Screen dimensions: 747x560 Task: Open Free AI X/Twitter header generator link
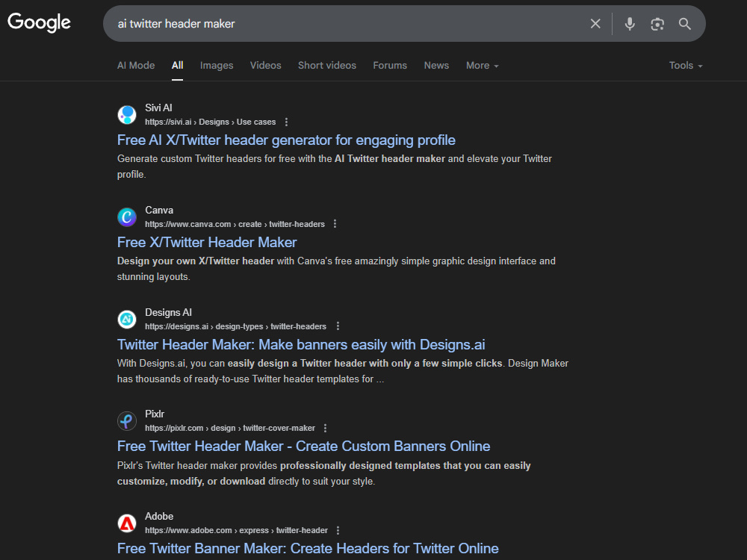coord(286,140)
